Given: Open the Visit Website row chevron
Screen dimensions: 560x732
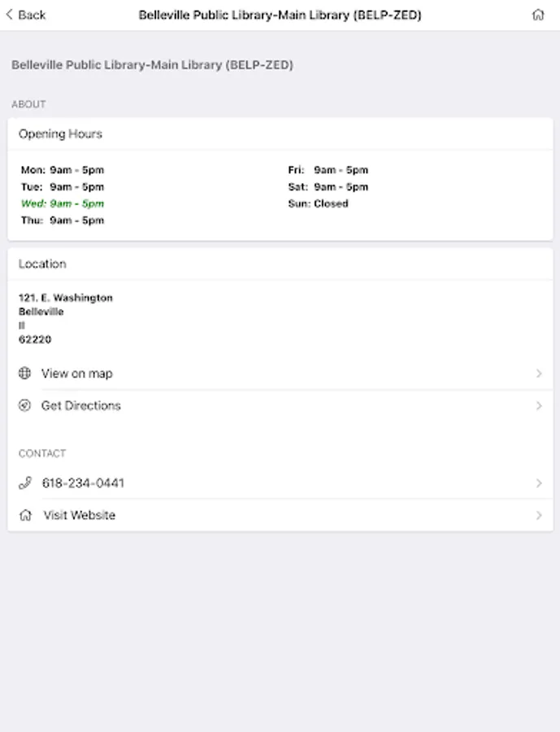Looking at the screenshot, I should tap(539, 515).
